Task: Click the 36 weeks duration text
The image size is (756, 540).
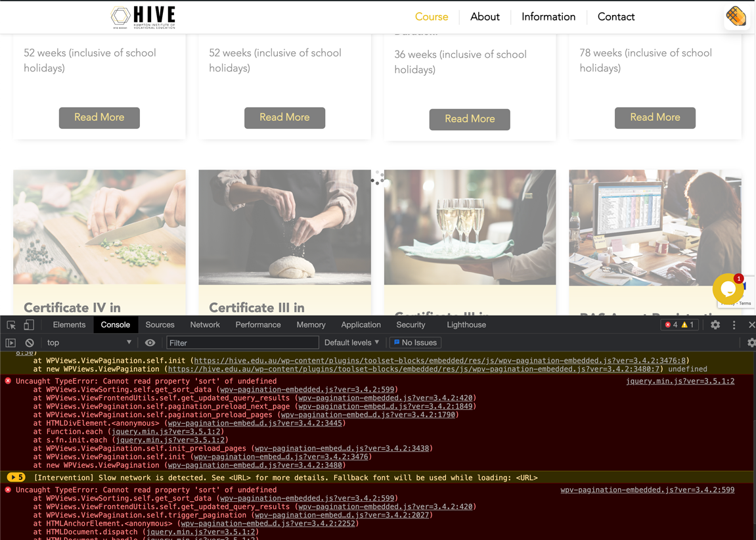Action: point(460,62)
